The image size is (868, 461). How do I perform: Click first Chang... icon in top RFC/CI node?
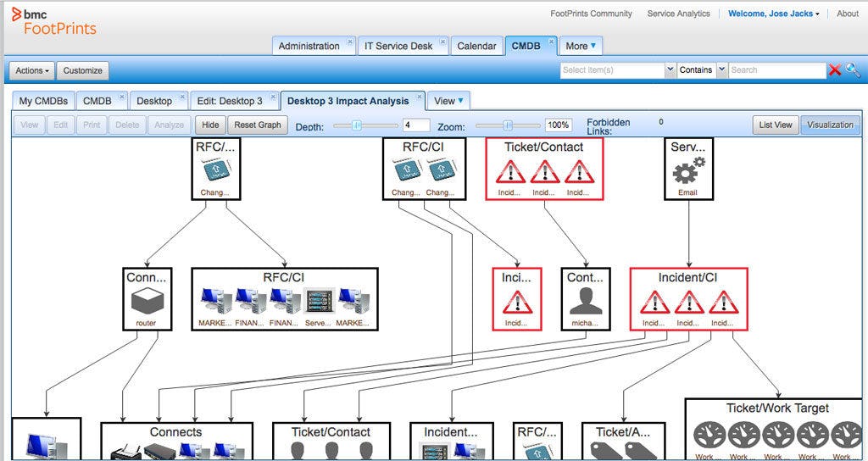(x=407, y=169)
